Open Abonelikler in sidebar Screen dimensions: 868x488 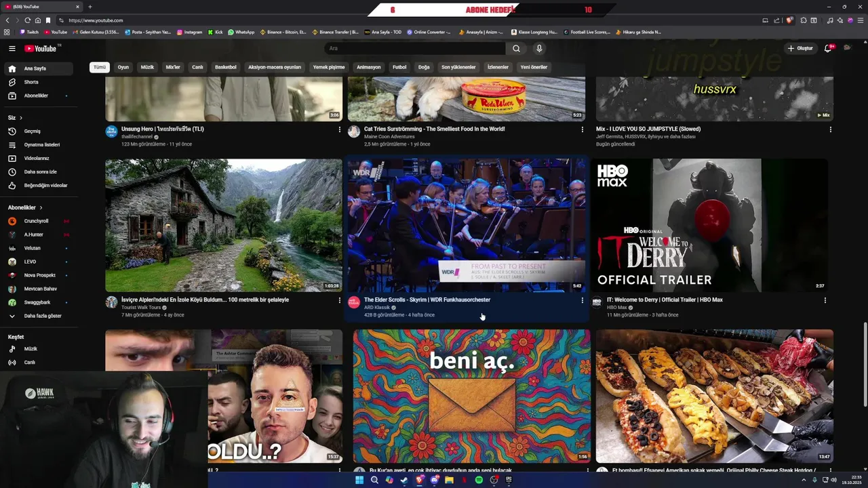[39, 96]
